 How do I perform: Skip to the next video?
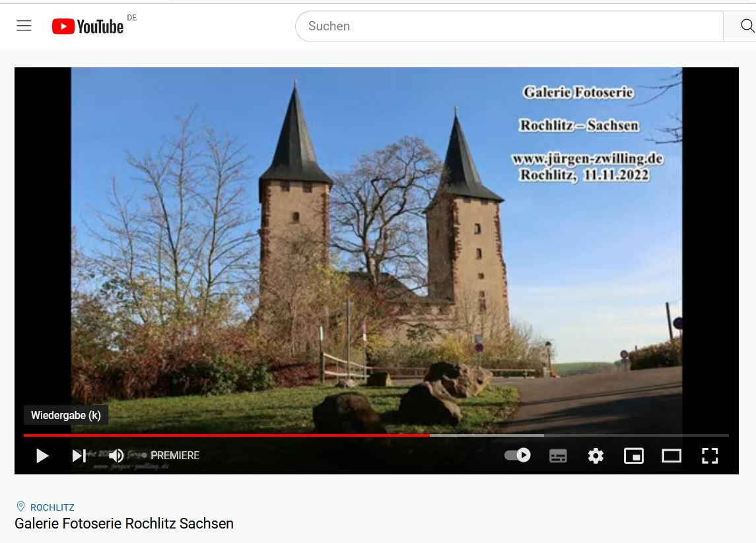[79, 455]
